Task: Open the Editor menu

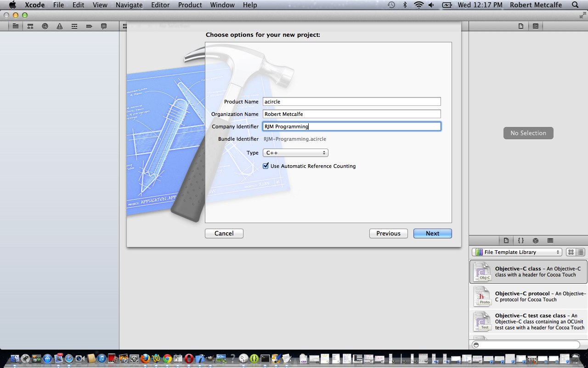Action: click(160, 5)
